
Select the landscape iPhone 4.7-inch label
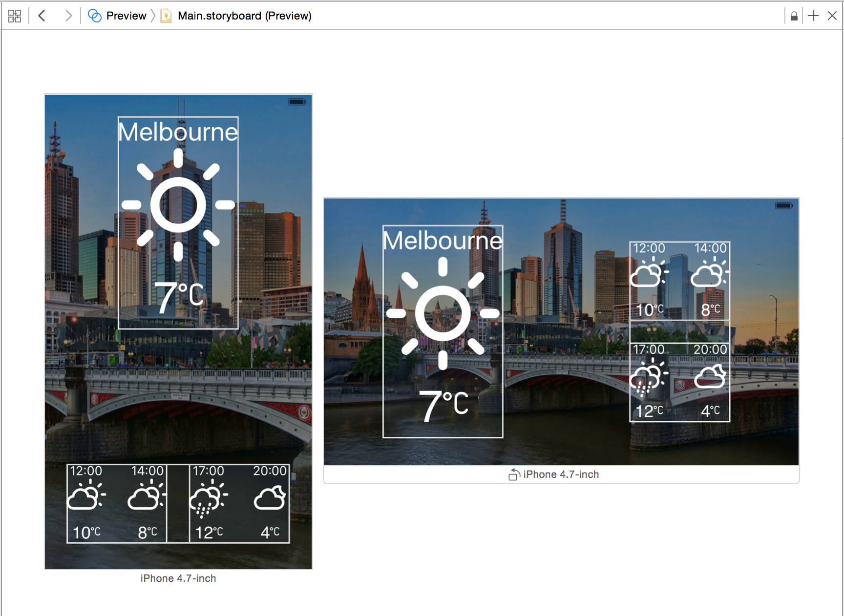coord(561,474)
